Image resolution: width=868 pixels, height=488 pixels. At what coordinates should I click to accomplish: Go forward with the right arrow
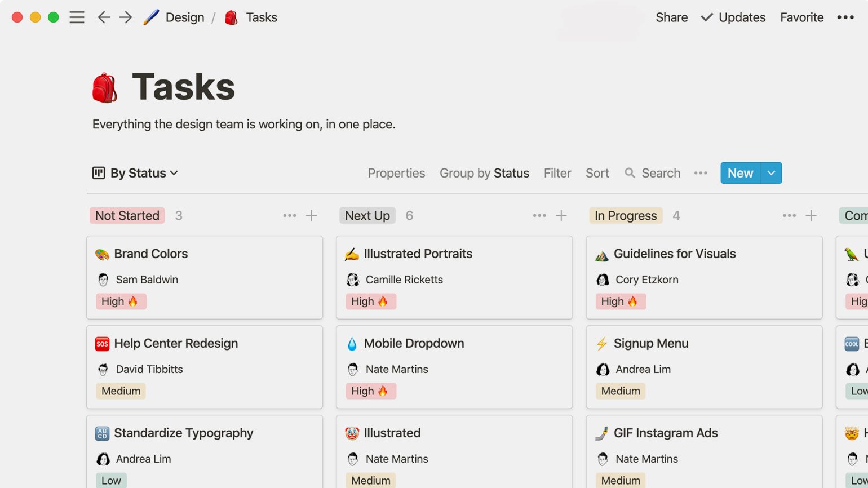(126, 17)
